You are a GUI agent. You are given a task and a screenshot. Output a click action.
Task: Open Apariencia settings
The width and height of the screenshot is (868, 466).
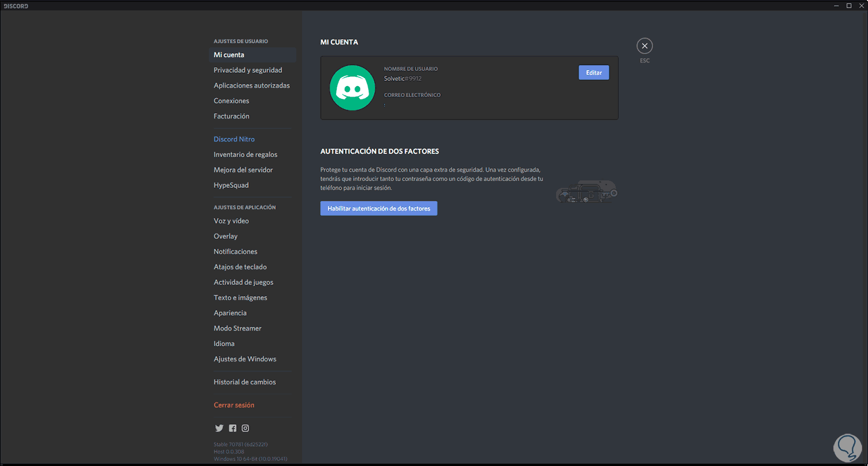[x=252, y=313]
